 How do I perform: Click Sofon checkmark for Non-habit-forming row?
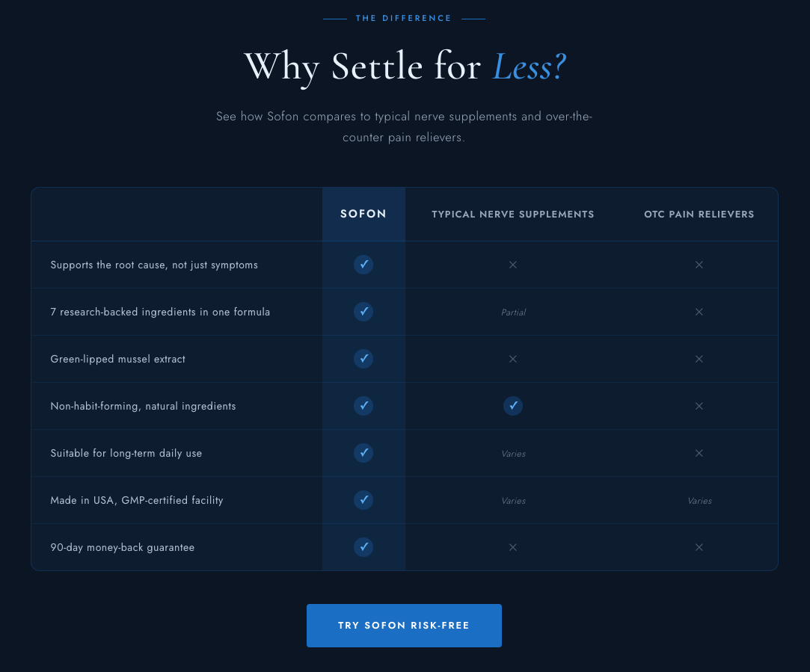click(363, 406)
